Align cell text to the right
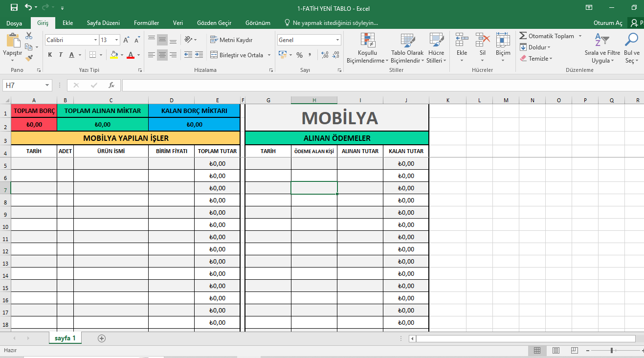Screen dimensions: 644x358 click(173, 55)
